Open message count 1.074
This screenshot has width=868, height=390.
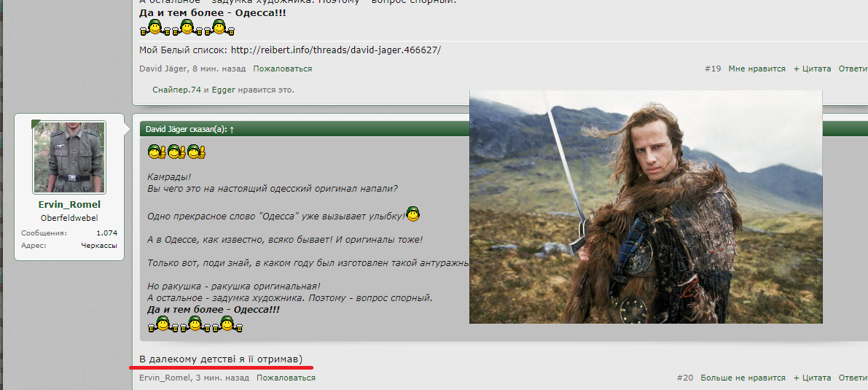click(x=107, y=233)
